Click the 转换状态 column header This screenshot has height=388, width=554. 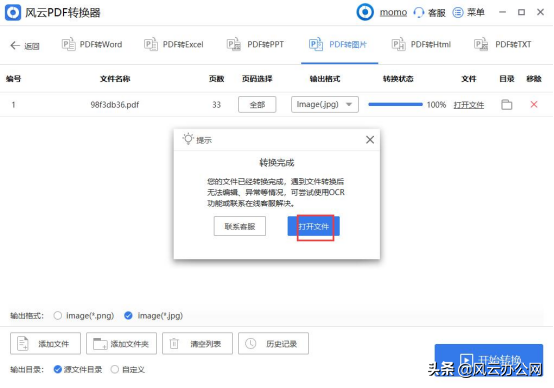click(398, 79)
